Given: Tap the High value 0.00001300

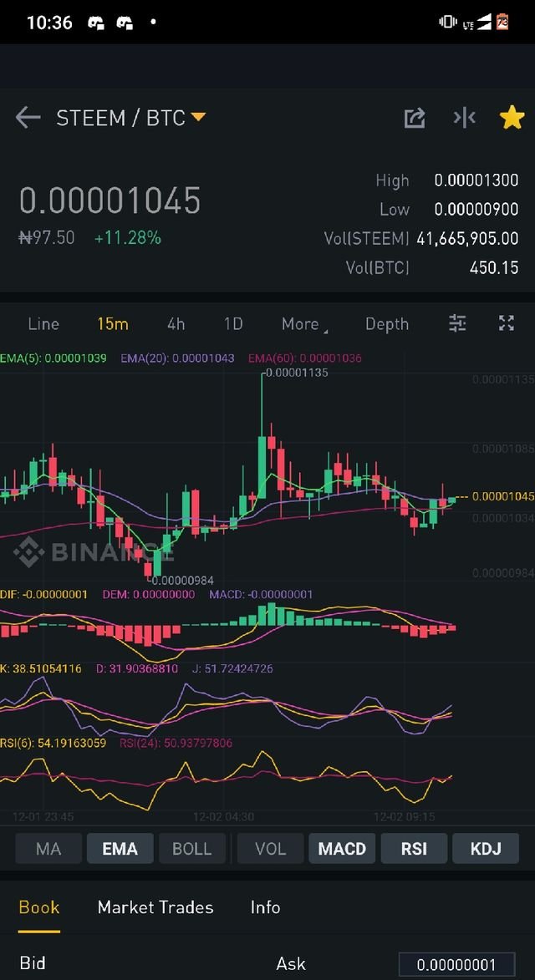Looking at the screenshot, I should [x=476, y=180].
